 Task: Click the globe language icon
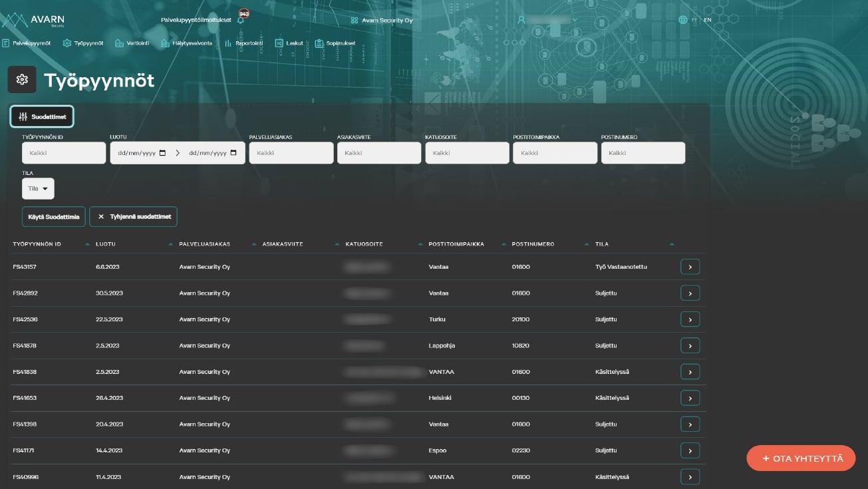point(683,20)
